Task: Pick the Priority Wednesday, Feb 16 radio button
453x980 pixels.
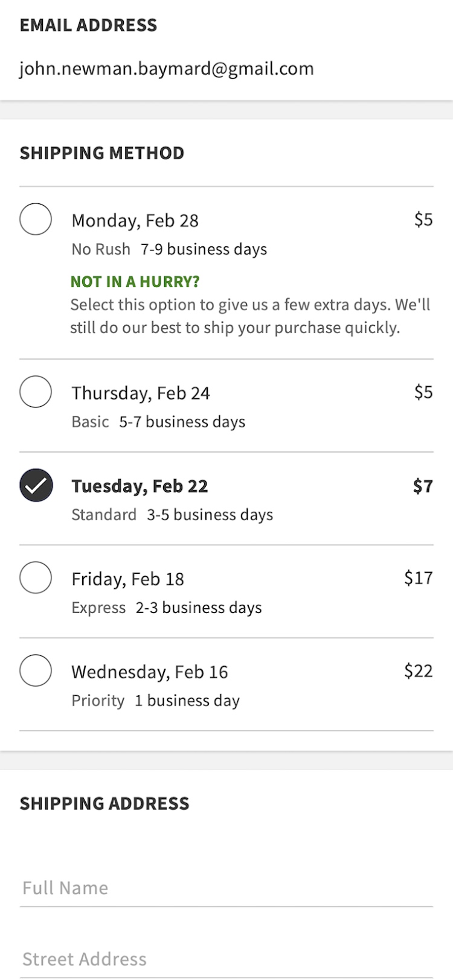Action: tap(36, 670)
